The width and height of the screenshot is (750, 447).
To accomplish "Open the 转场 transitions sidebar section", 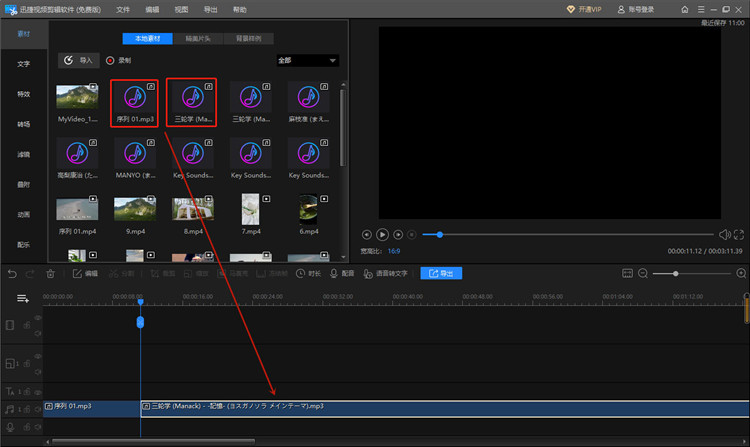I will coord(24,124).
